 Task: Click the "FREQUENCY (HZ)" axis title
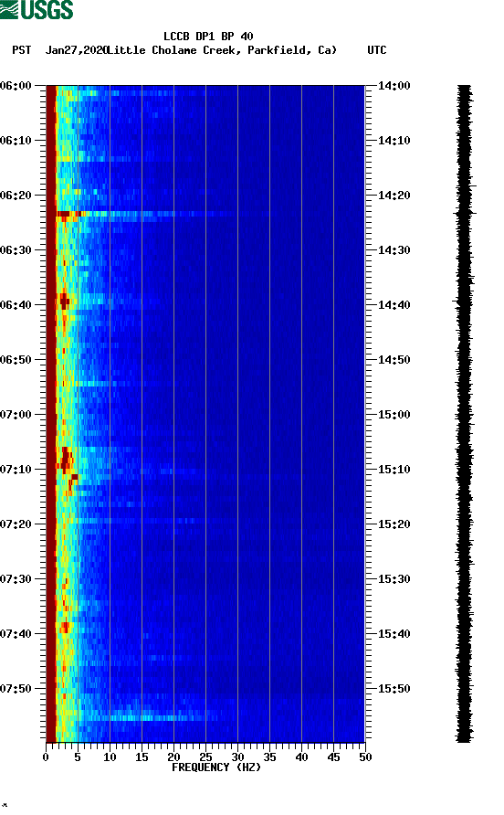click(216, 767)
